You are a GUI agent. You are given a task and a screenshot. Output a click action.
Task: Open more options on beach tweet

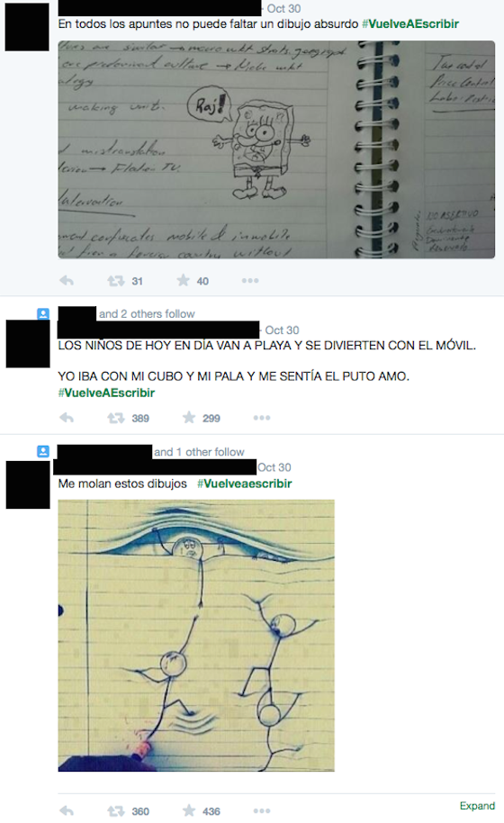tap(262, 418)
